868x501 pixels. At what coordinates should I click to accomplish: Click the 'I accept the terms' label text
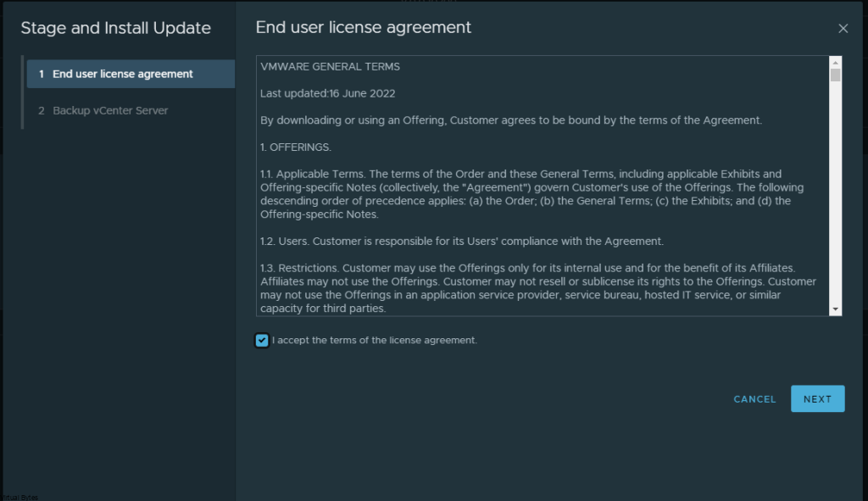(375, 341)
